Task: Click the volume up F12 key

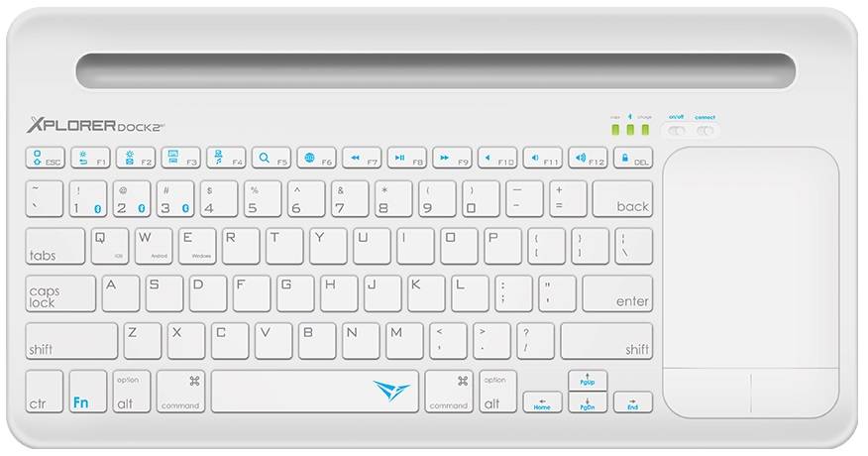Action: pyautogui.click(x=588, y=158)
